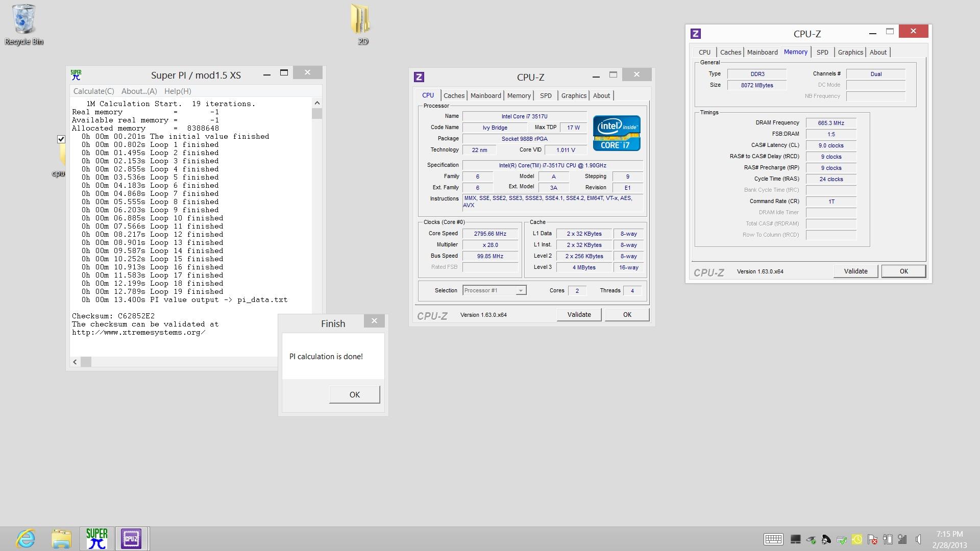Select CPU tab in the right CPU-Z Memory window

(704, 52)
